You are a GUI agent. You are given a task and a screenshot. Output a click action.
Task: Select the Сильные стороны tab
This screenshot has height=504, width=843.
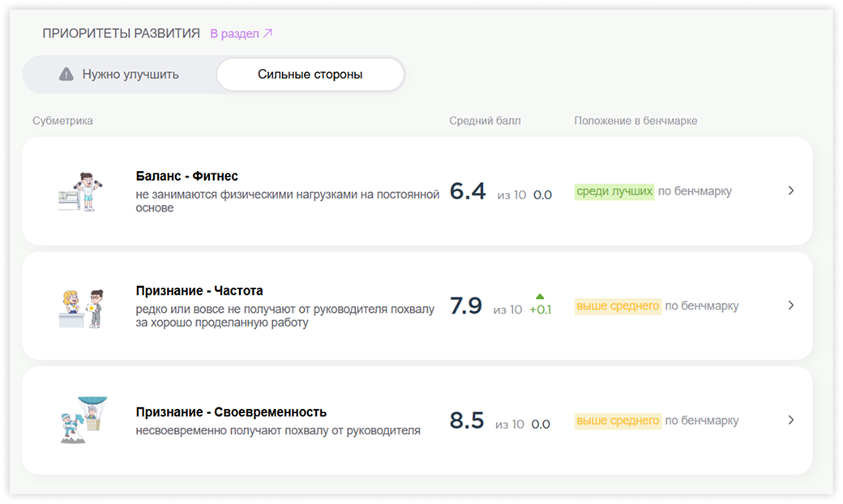(310, 73)
